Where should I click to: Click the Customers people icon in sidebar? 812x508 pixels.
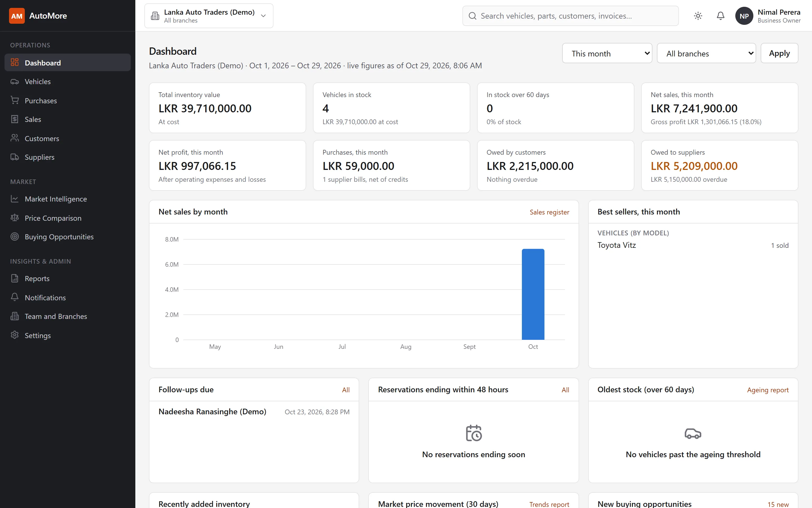pyautogui.click(x=14, y=138)
